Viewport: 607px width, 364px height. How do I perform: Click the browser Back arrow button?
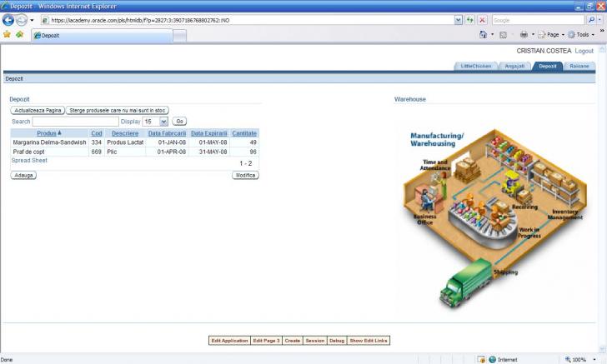tap(8, 20)
